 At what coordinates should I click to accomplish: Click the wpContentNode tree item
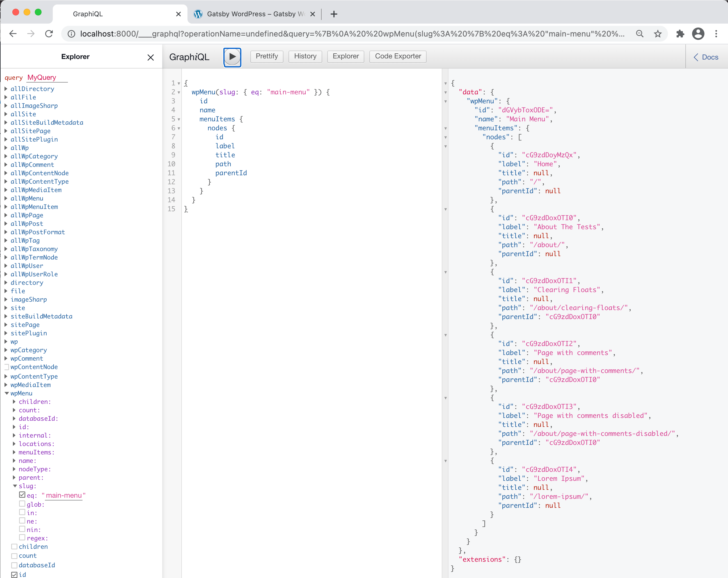tap(34, 367)
